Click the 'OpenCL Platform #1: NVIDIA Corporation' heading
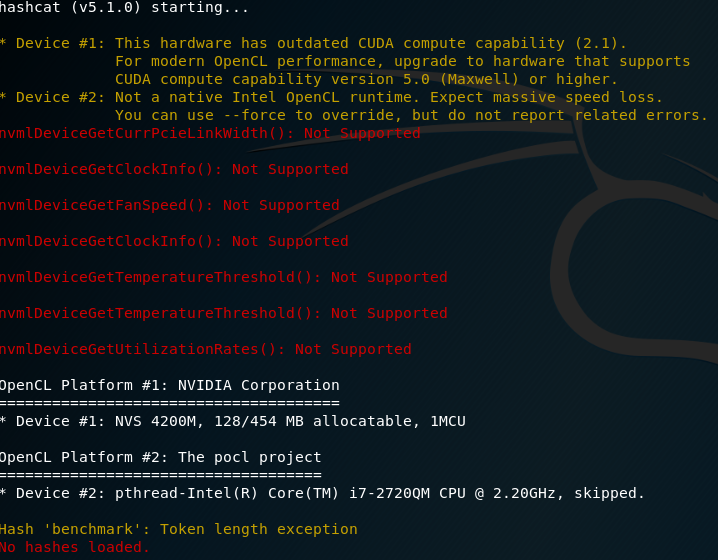 point(169,385)
